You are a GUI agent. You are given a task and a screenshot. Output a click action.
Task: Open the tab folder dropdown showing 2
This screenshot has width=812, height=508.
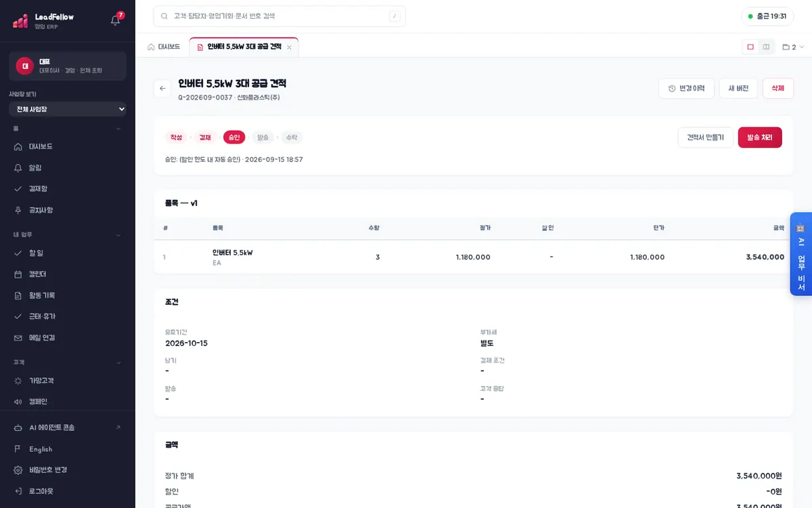tap(793, 47)
